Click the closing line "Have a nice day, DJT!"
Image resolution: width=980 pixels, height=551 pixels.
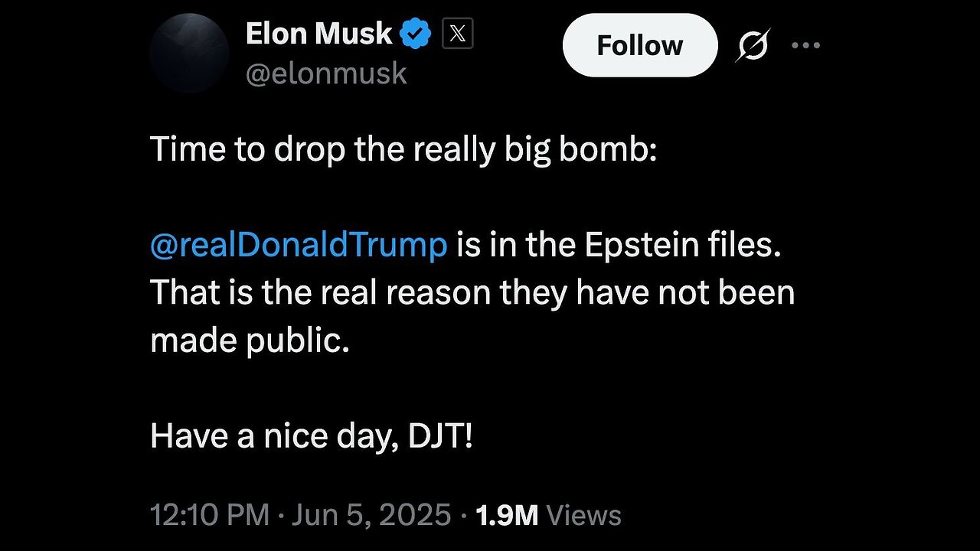coord(312,437)
